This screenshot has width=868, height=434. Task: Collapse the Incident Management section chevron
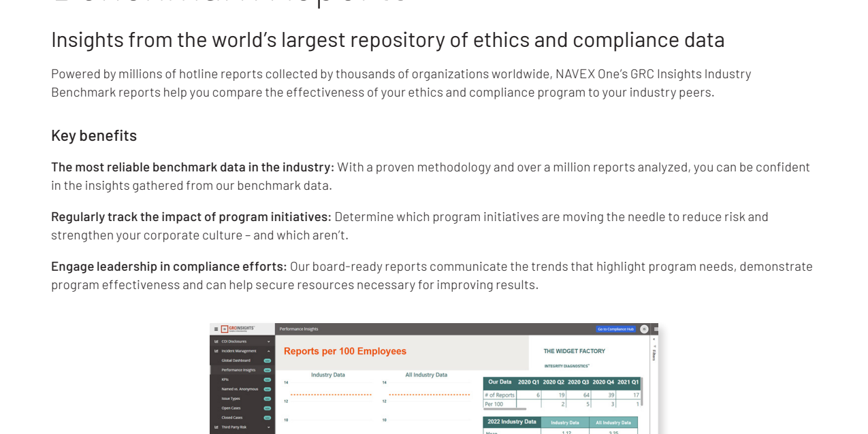pos(268,351)
